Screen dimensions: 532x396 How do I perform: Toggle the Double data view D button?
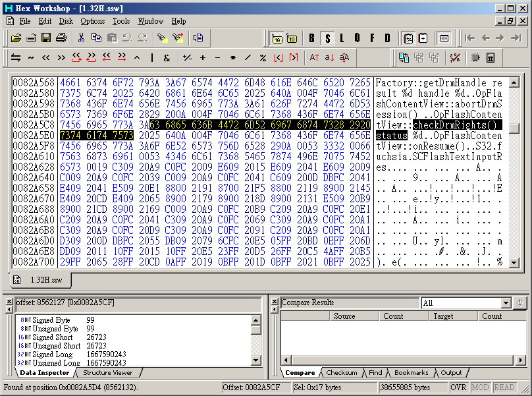tap(386, 38)
